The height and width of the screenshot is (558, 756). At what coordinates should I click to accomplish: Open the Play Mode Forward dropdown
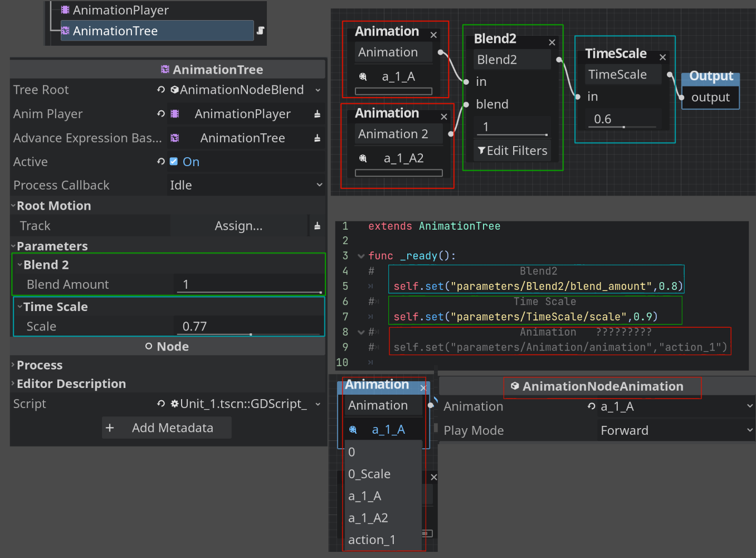tap(676, 430)
